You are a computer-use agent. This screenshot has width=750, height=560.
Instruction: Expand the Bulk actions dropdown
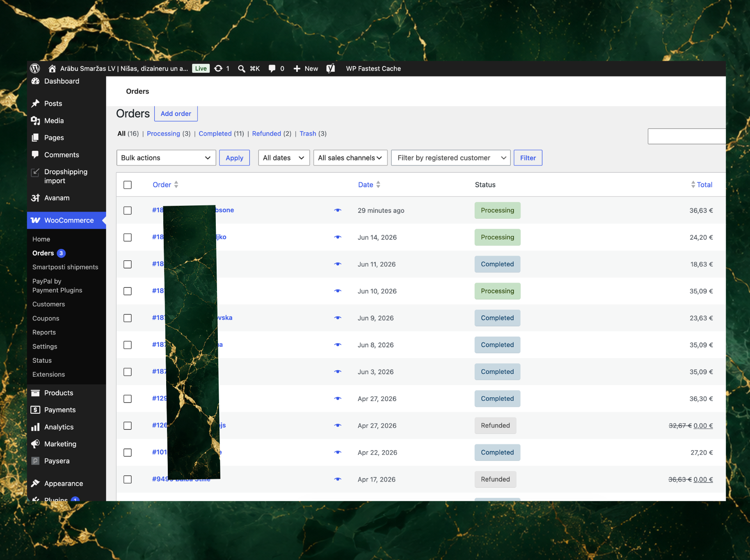[166, 158]
